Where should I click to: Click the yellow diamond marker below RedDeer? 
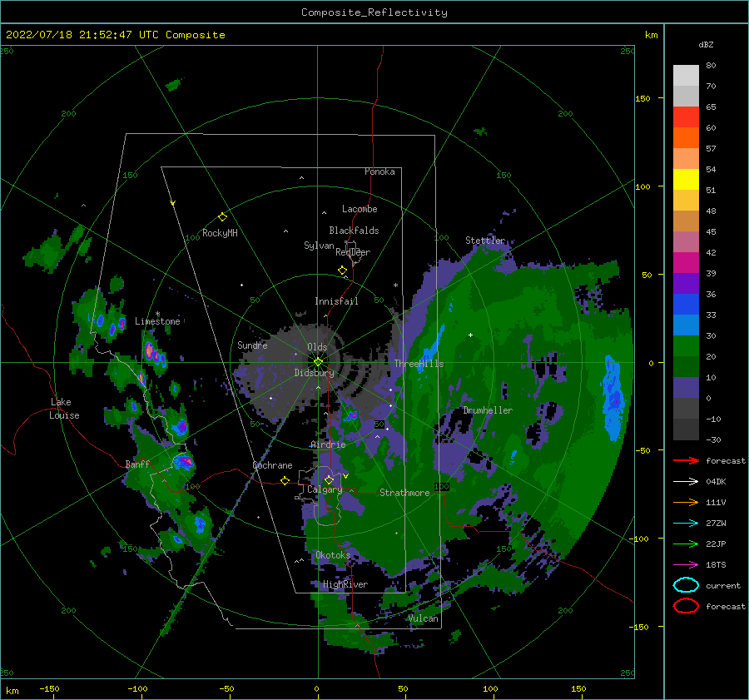[342, 271]
